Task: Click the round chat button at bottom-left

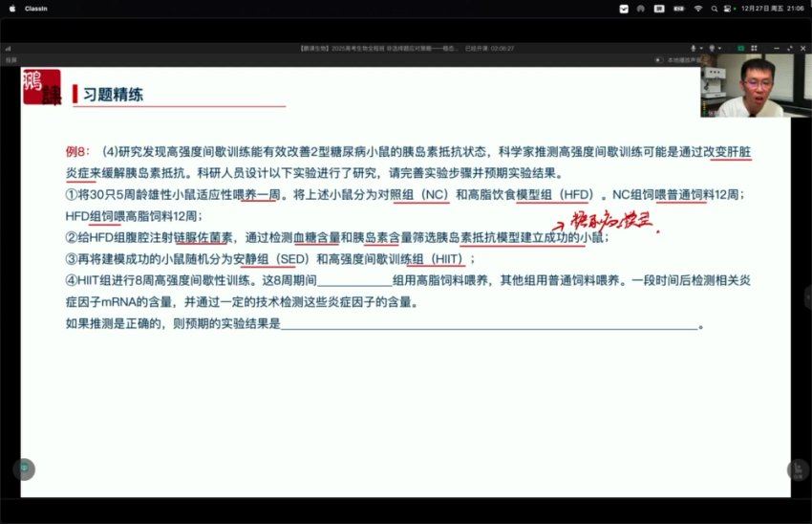Action: (24, 469)
